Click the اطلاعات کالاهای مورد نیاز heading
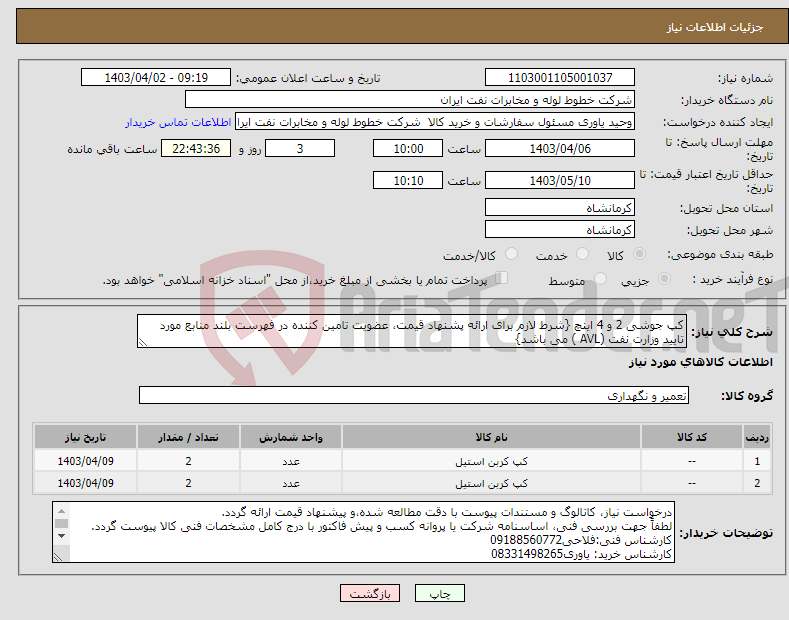The height and width of the screenshot is (620, 789). (700, 362)
